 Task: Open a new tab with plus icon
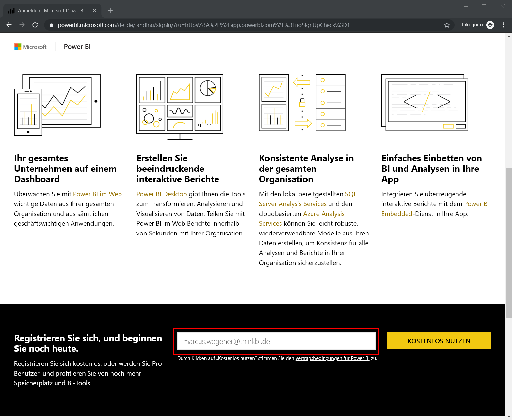110,11
